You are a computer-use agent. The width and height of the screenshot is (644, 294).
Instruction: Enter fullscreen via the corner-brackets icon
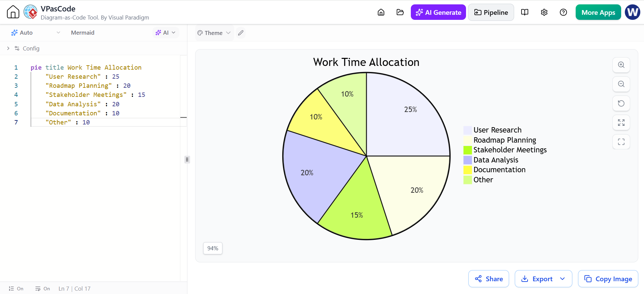tap(621, 142)
